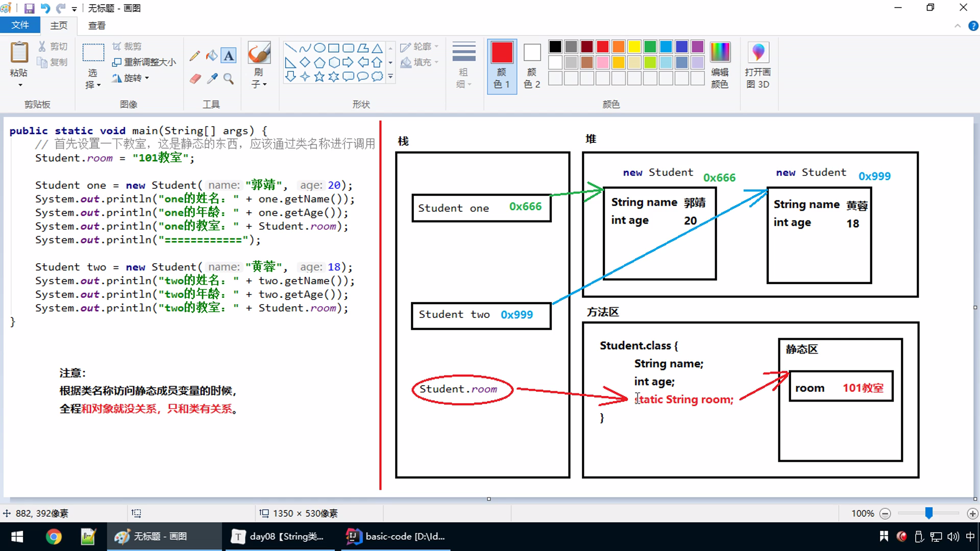Select the Eraser tool

(195, 79)
